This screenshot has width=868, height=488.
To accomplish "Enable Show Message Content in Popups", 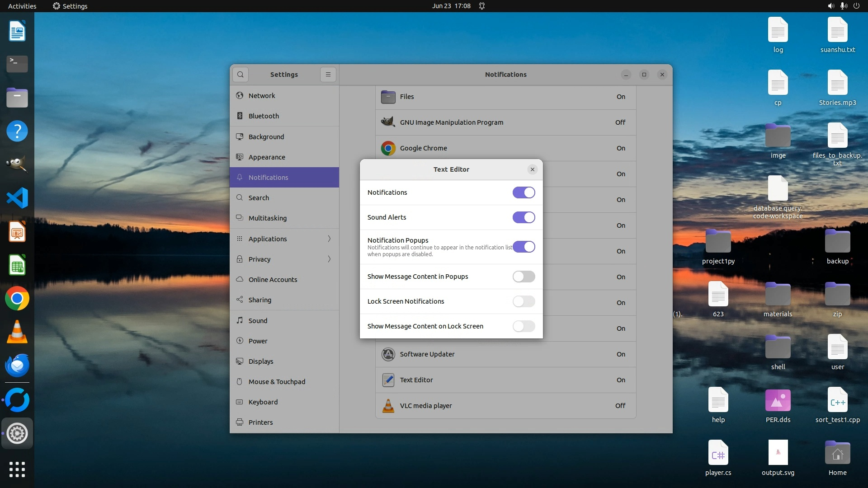I will click(x=524, y=277).
